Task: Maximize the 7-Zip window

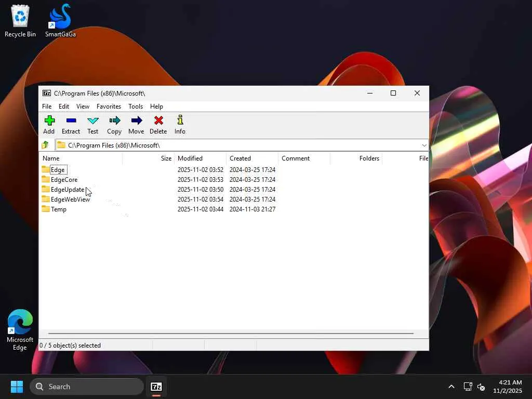Action: pos(393,93)
